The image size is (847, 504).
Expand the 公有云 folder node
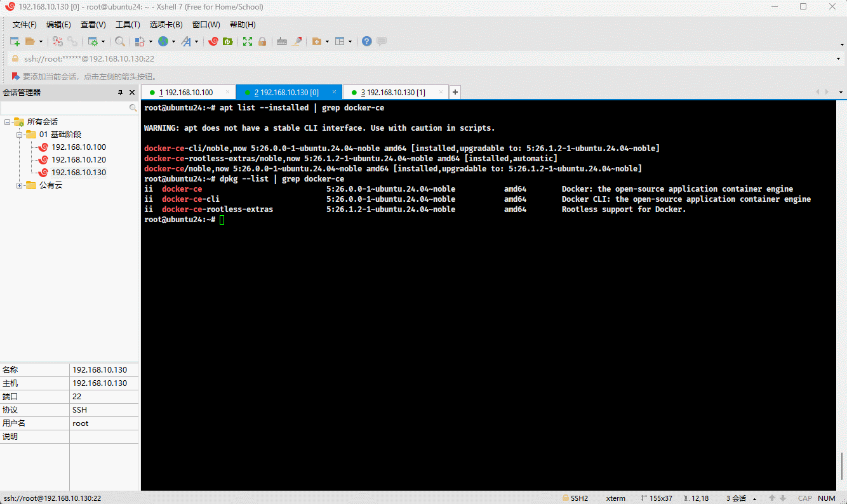coord(20,185)
